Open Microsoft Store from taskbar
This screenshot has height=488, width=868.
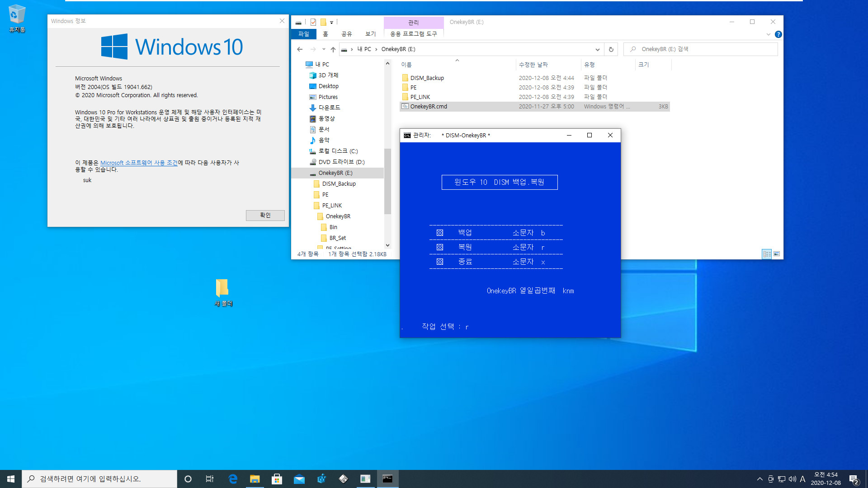tap(277, 479)
